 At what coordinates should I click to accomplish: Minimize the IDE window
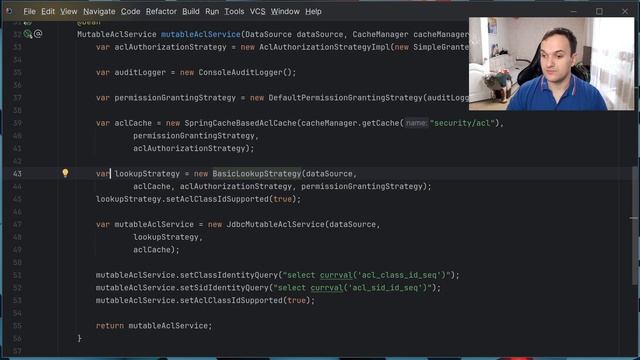[573, 11]
